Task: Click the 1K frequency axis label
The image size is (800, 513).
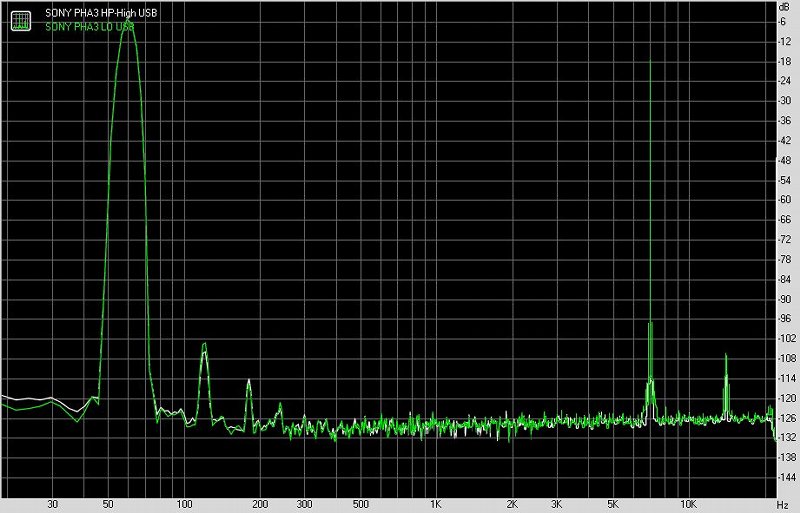Action: tap(435, 504)
